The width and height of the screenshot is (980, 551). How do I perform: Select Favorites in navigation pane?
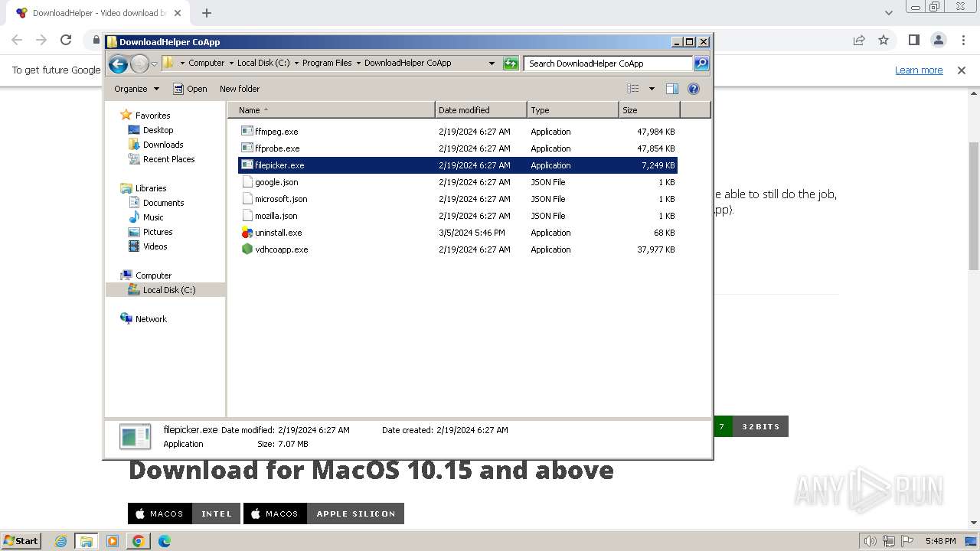tap(152, 116)
